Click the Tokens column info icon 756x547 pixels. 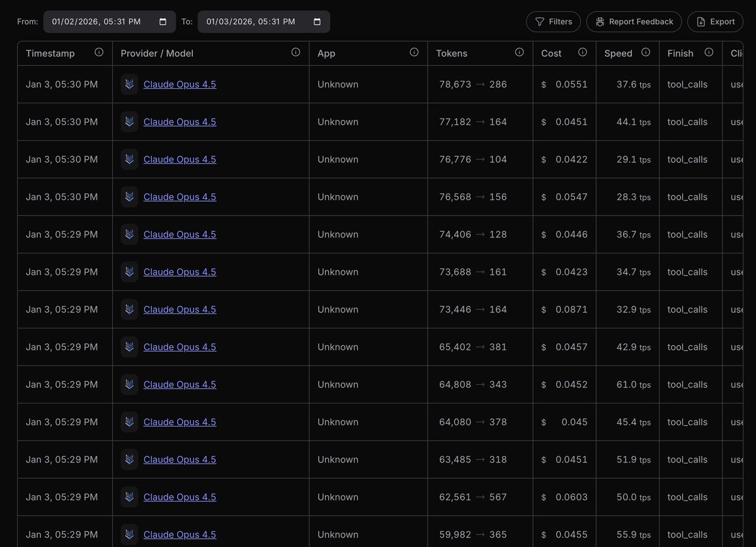pos(519,52)
